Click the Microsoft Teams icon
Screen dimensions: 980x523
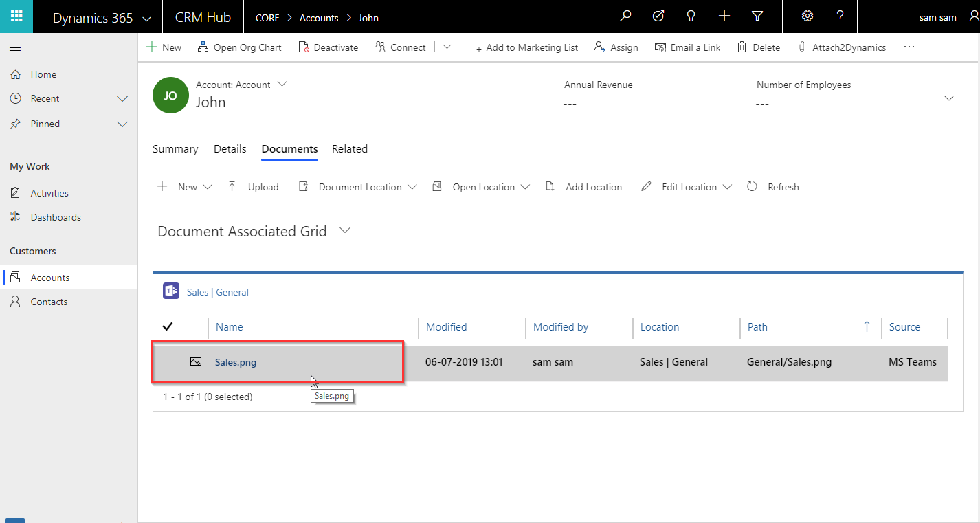pos(171,291)
